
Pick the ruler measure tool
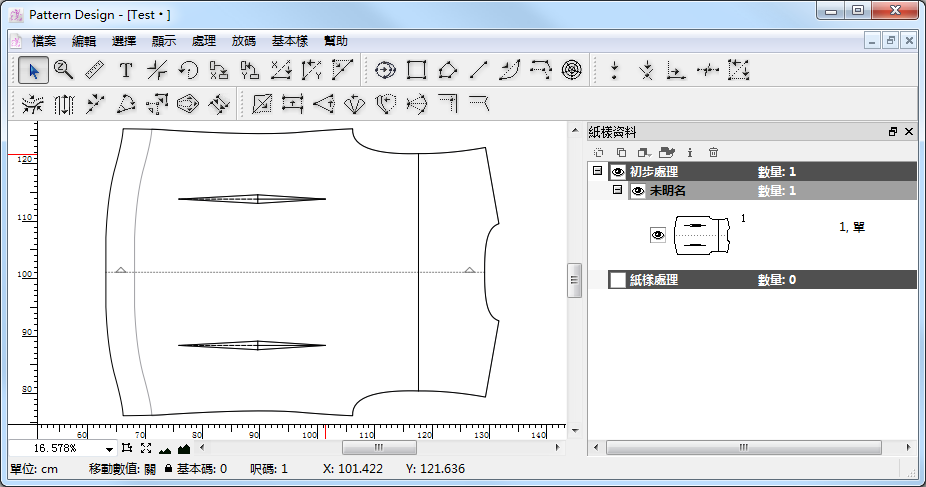point(95,70)
